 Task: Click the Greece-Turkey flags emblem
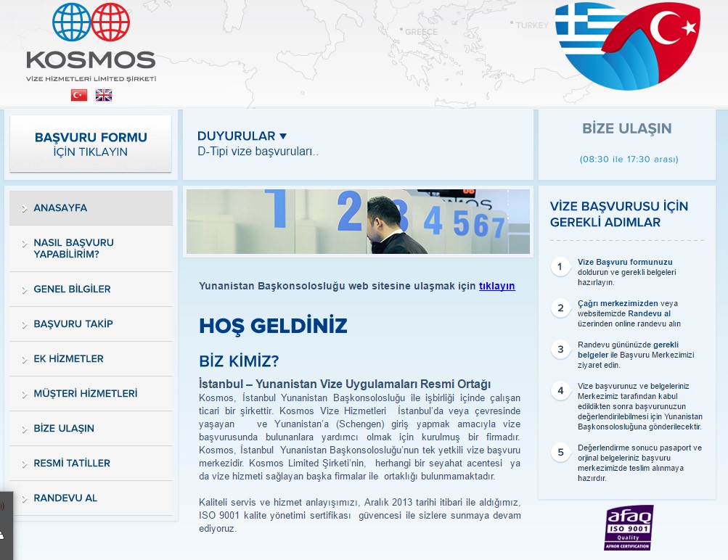click(x=627, y=46)
